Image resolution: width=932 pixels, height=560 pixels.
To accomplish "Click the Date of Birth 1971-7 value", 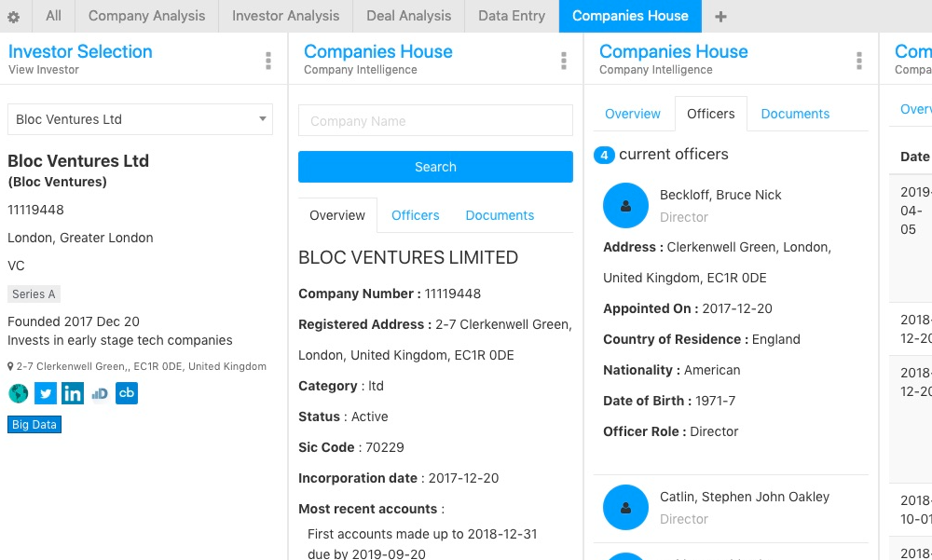I will click(715, 402).
